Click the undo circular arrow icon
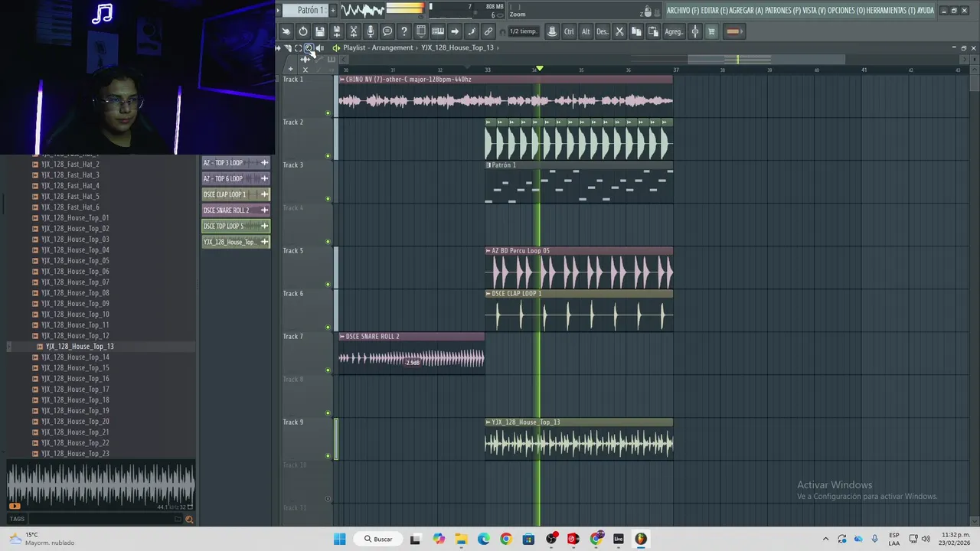Screen dimensions: 980x551 coord(303,31)
